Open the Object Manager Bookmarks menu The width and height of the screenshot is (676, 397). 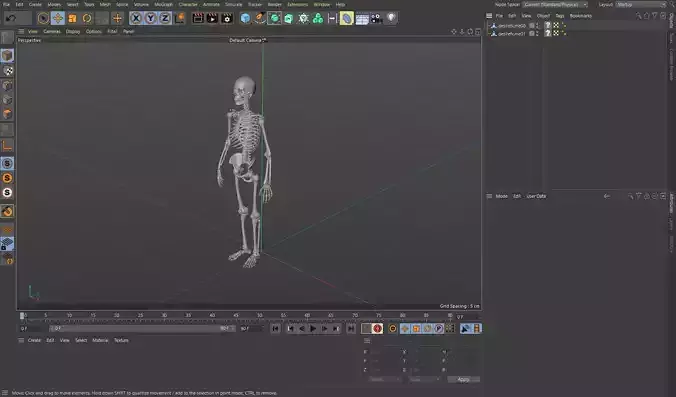[x=581, y=16]
